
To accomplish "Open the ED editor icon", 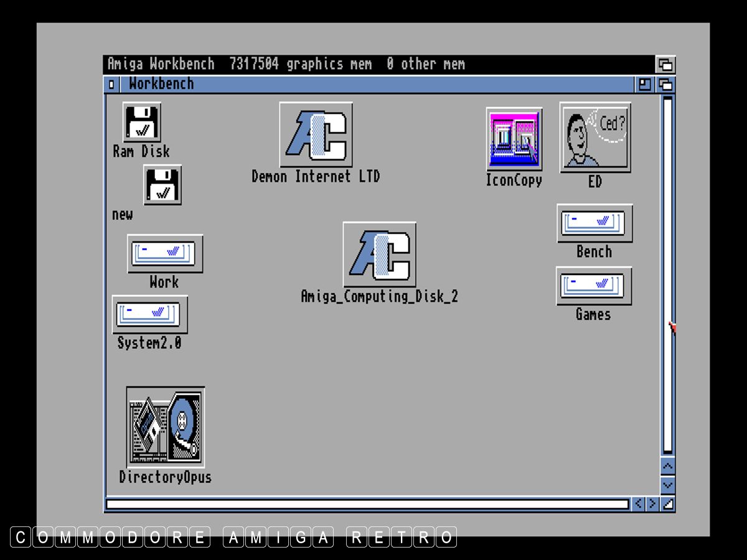I will [x=594, y=137].
